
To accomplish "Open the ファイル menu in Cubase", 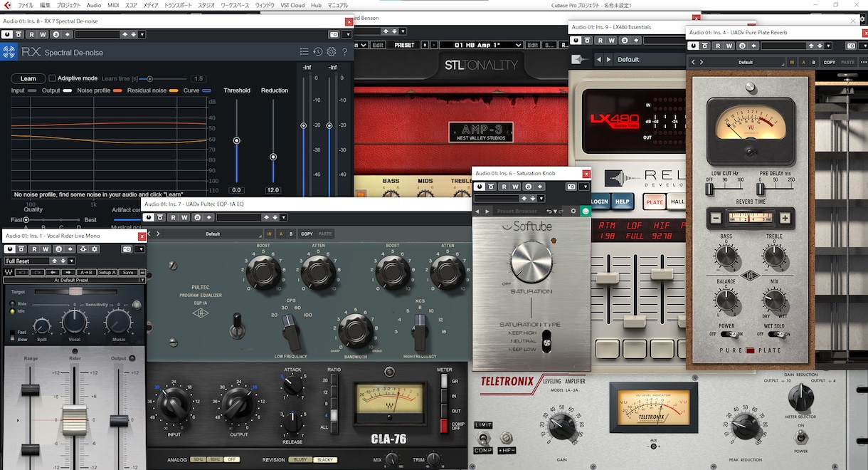I will tap(25, 5).
